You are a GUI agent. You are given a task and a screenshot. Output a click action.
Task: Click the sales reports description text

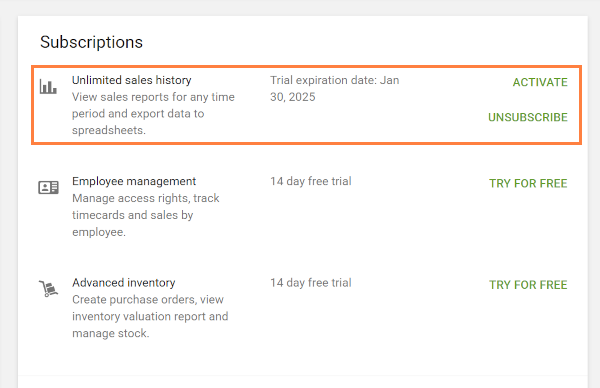click(153, 114)
